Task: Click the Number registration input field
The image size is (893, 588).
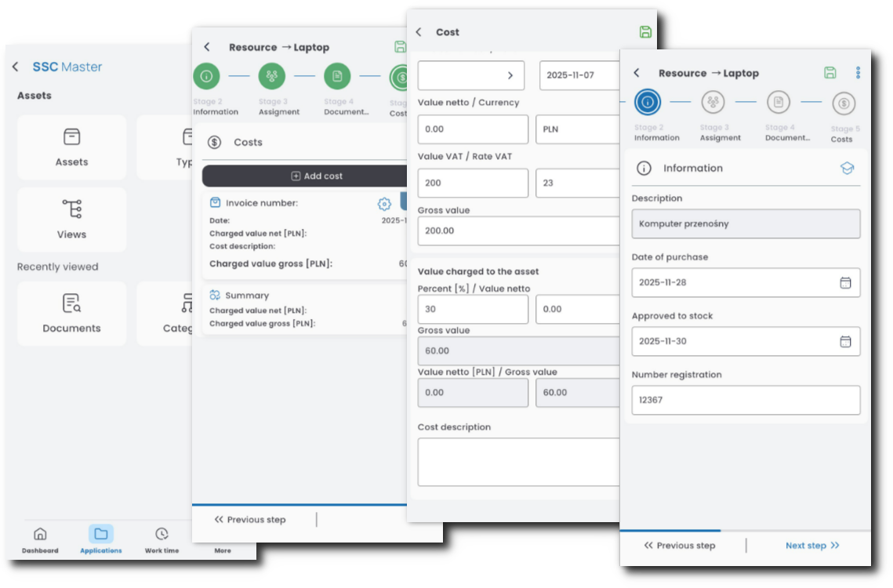Action: coord(746,400)
